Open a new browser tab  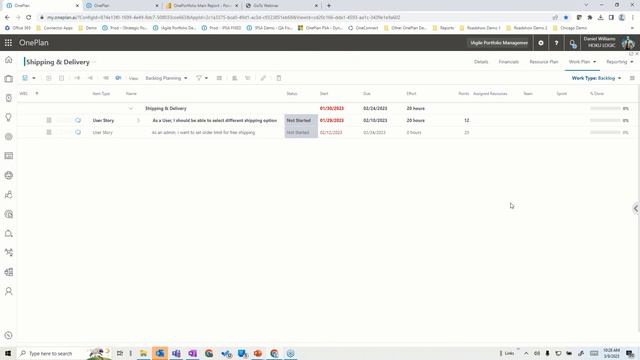point(329,6)
